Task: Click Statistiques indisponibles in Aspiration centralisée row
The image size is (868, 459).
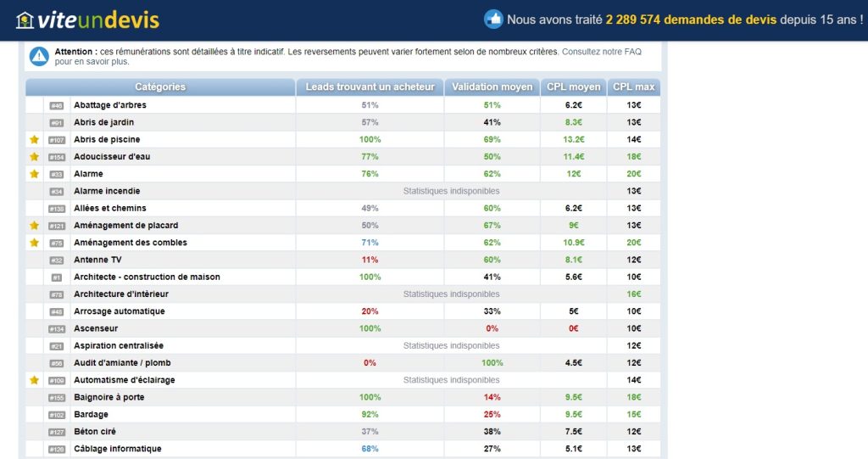Action: (451, 345)
